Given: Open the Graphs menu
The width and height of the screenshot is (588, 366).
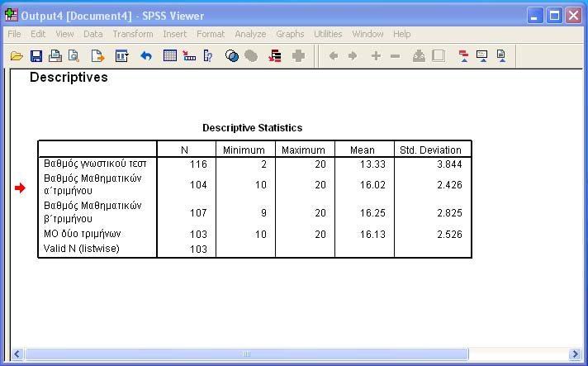Looking at the screenshot, I should pos(290,34).
